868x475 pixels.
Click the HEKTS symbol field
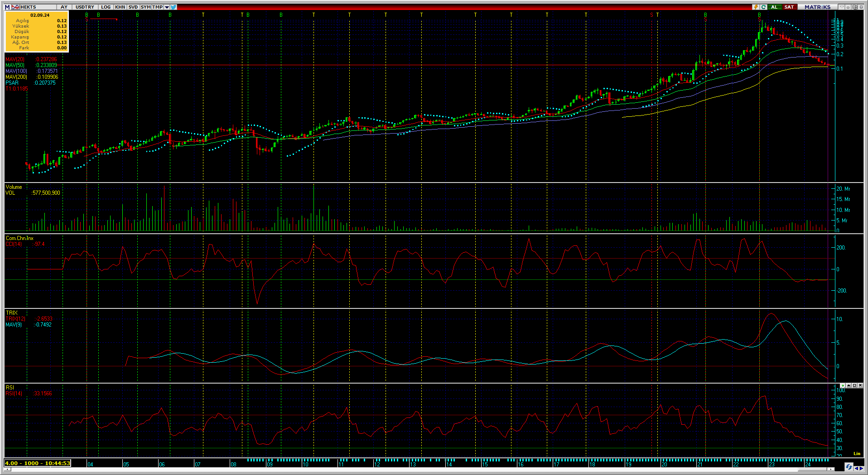(x=38, y=7)
